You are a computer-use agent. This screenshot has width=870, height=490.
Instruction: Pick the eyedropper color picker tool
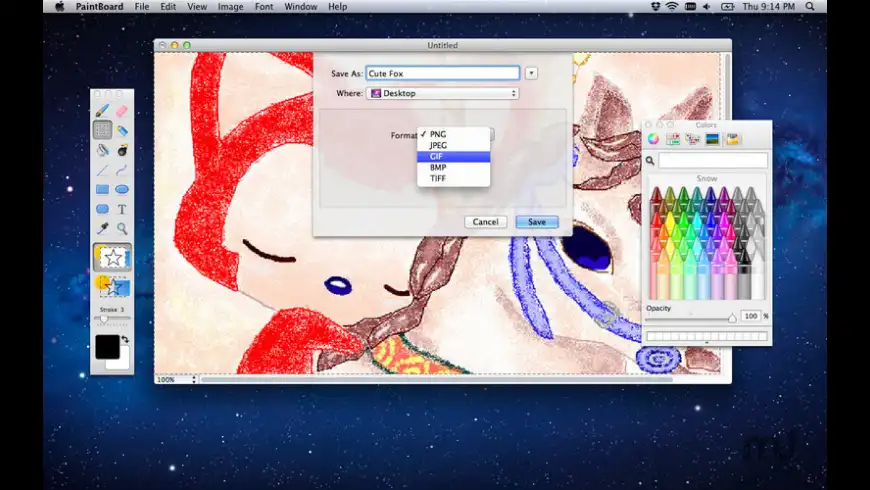click(103, 229)
